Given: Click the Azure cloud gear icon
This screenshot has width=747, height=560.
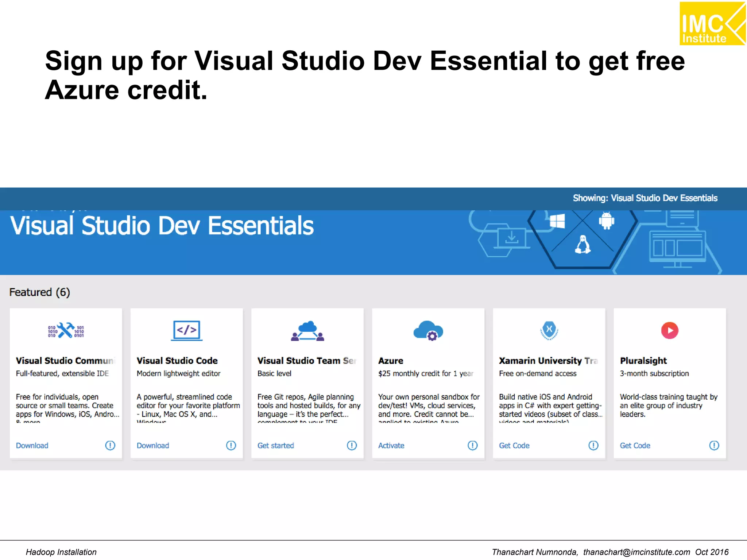Looking at the screenshot, I should 428,331.
